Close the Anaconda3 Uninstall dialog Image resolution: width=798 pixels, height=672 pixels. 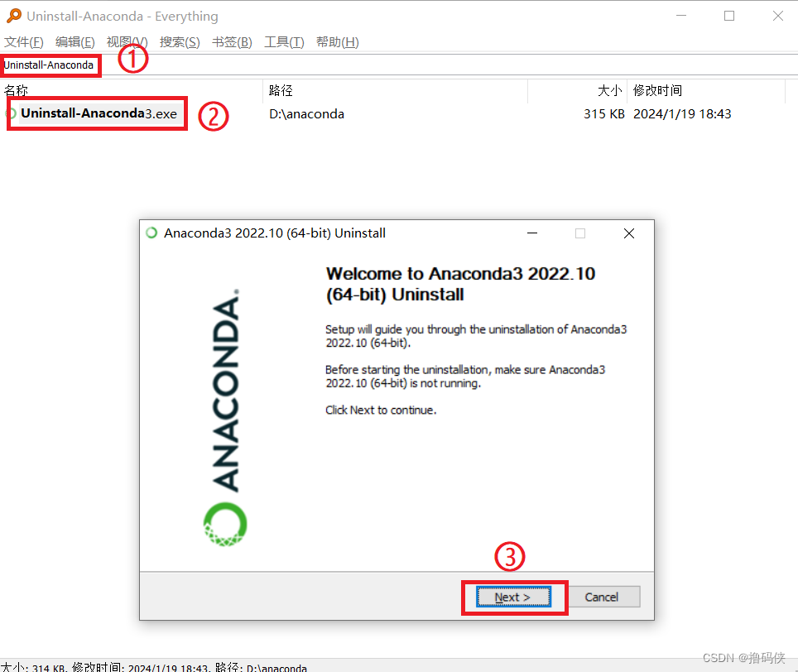point(629,233)
